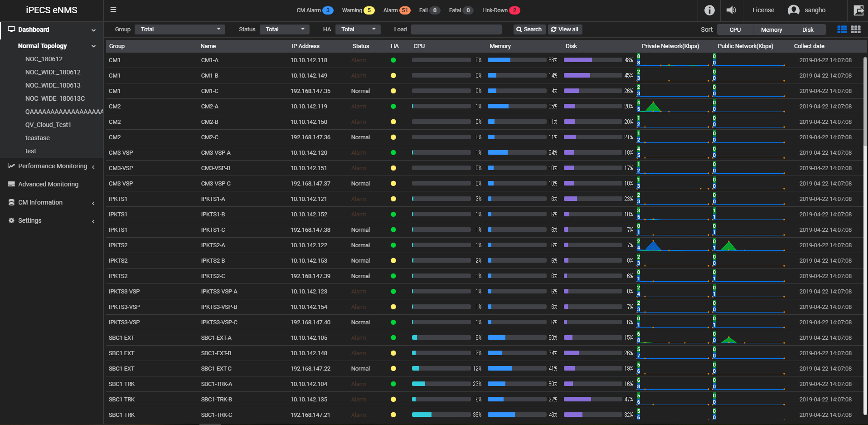The height and width of the screenshot is (425, 868).
Task: Click the HA status dot for CM2-C
Action: (x=393, y=137)
